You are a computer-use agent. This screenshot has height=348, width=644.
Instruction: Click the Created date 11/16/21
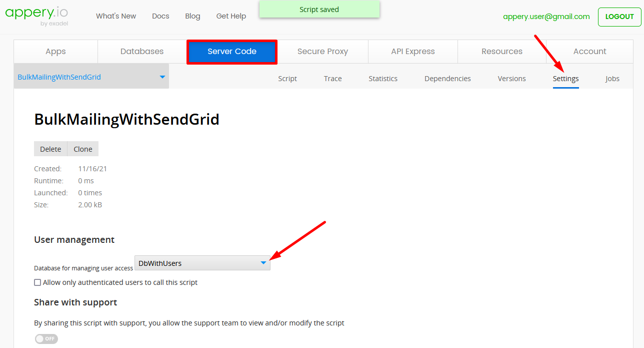[92, 169]
